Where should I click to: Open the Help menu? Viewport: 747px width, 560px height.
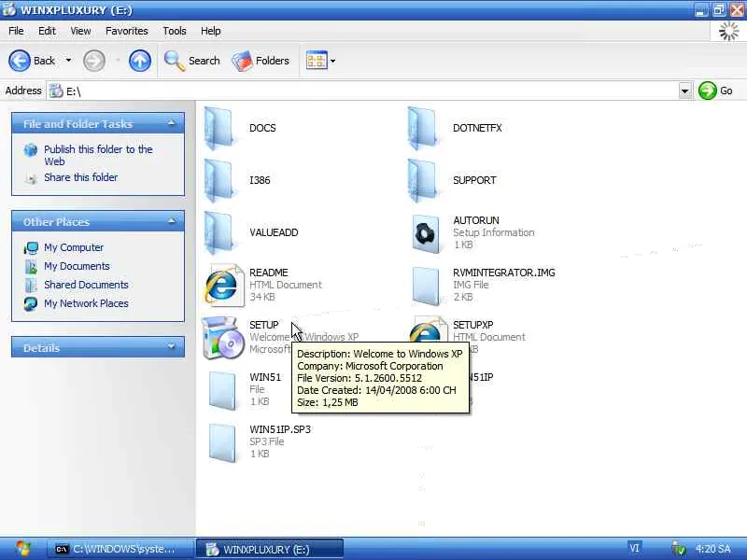[x=210, y=31]
